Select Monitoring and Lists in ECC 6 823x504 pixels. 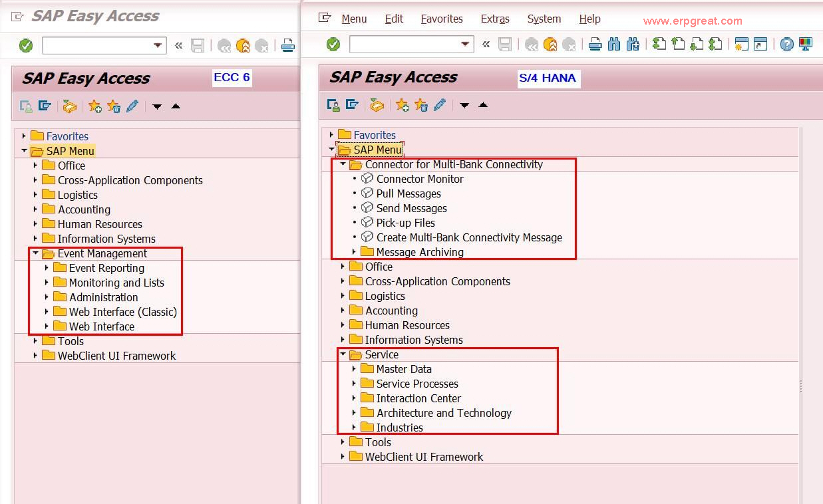click(x=116, y=283)
